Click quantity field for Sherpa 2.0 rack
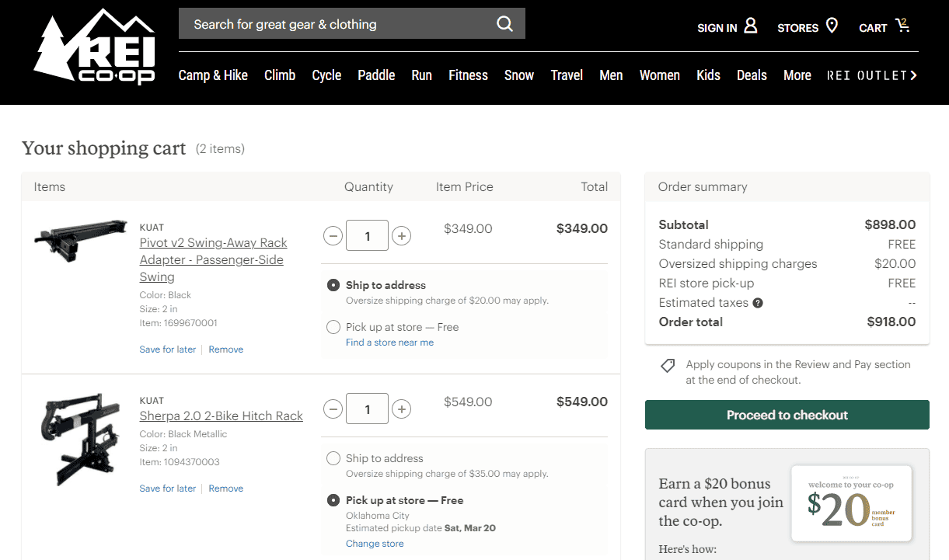This screenshot has height=560, width=949. pyautogui.click(x=367, y=409)
